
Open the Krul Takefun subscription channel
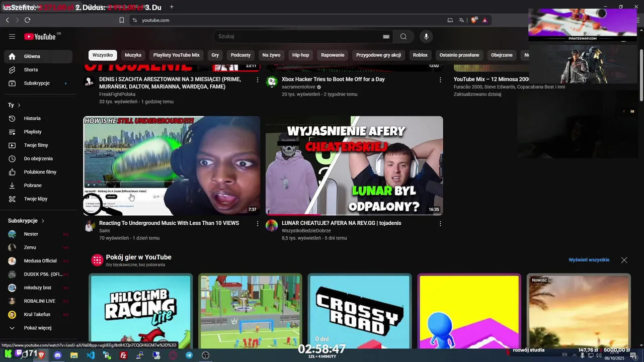click(38, 314)
